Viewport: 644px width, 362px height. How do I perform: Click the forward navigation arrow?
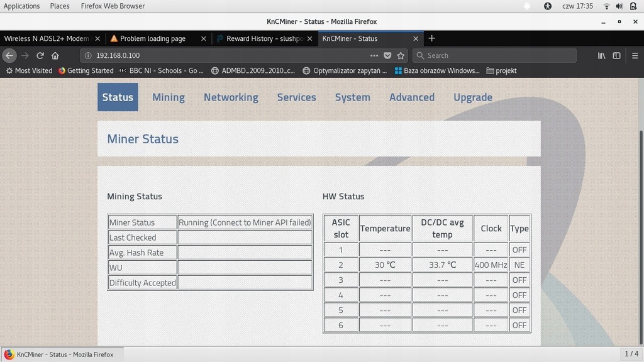pyautogui.click(x=25, y=55)
